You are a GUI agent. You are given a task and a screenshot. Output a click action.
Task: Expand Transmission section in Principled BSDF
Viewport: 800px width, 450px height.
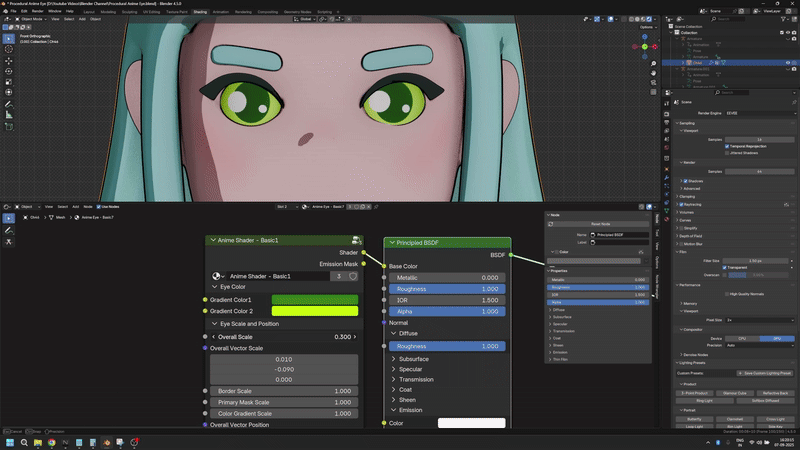pos(393,380)
